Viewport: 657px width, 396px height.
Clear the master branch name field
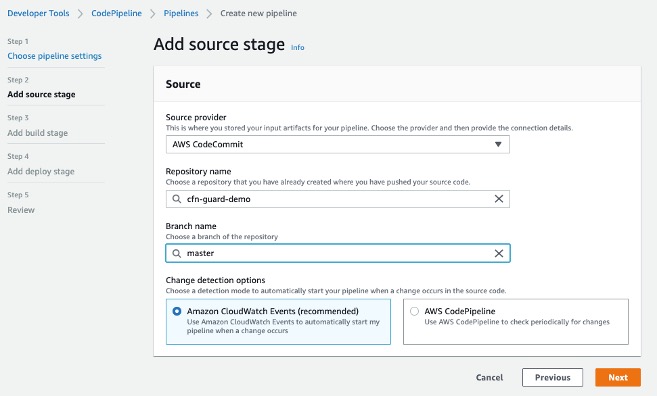(x=499, y=253)
